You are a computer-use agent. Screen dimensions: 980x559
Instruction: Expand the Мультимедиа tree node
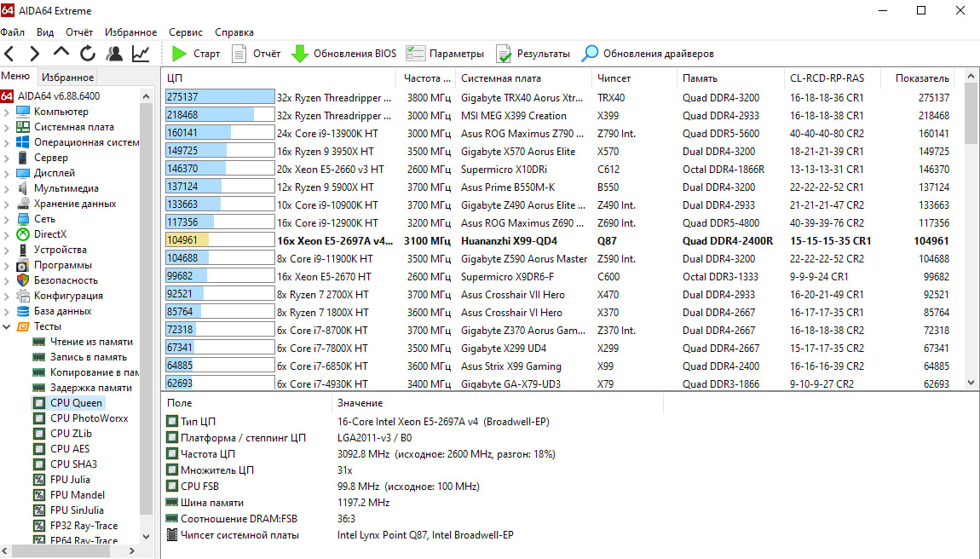(6, 188)
